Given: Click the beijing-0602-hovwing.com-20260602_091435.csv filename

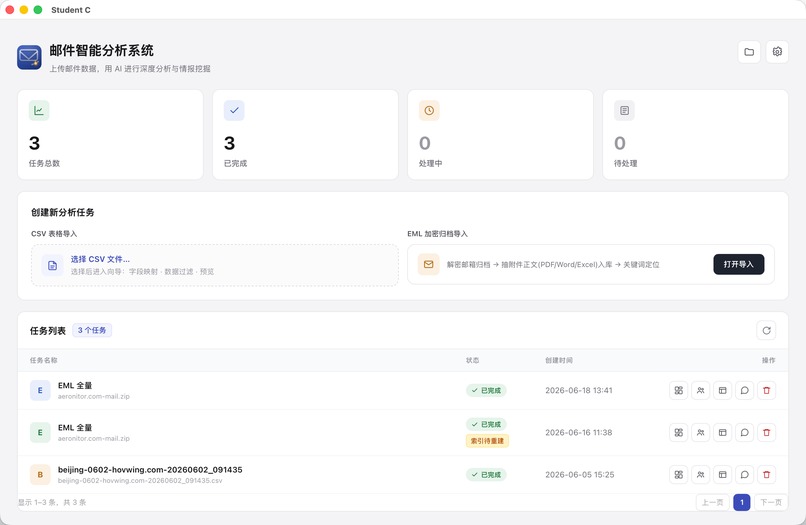Looking at the screenshot, I should 140,480.
